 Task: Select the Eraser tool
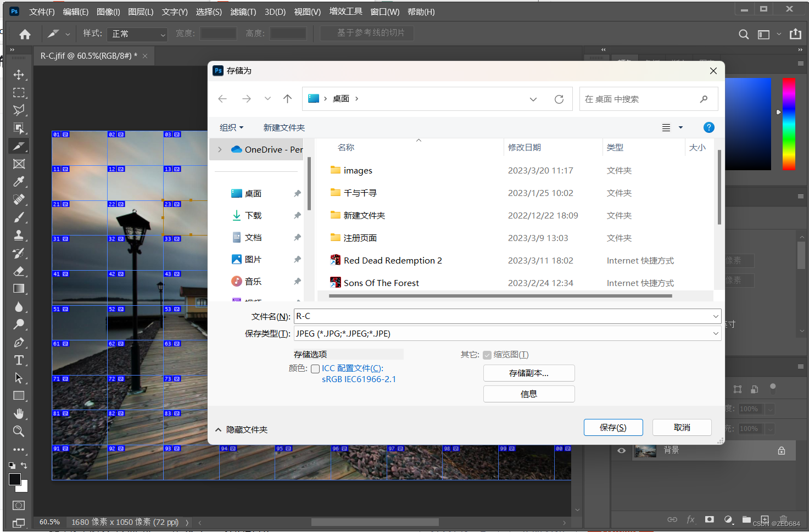point(19,271)
